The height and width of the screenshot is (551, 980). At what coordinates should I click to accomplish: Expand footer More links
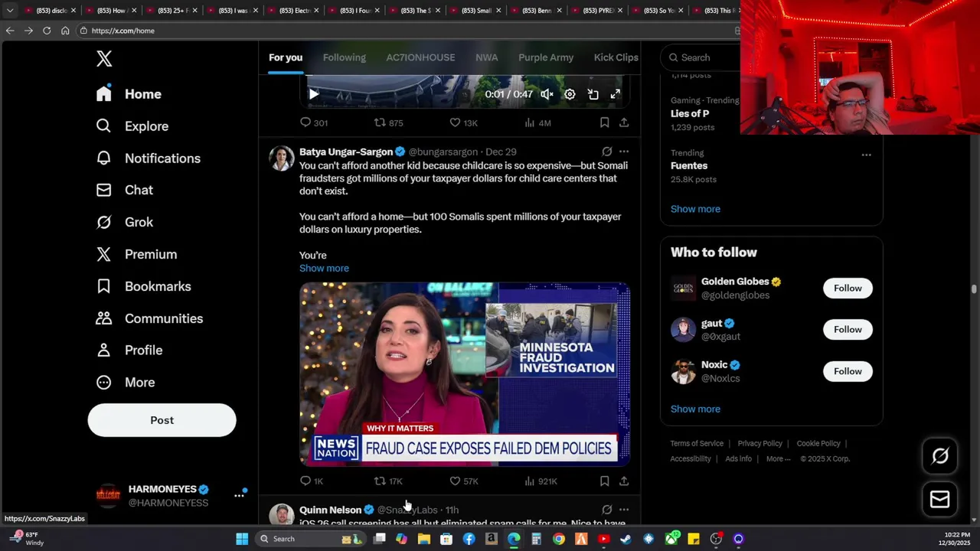point(779,458)
